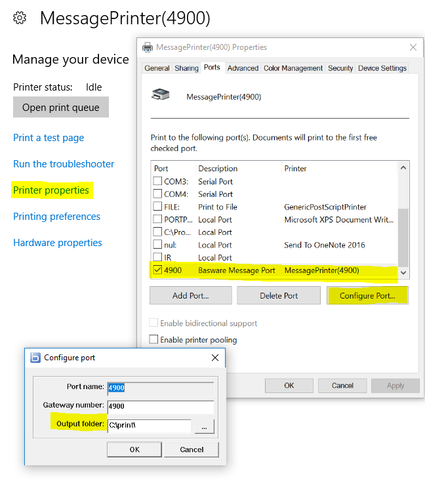
Task: Click Open print queue button
Action: pyautogui.click(x=61, y=108)
